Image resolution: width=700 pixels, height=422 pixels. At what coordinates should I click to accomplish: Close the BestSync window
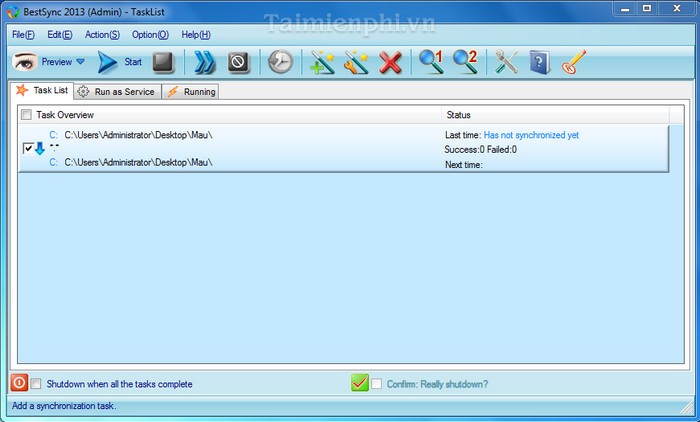pos(676,9)
